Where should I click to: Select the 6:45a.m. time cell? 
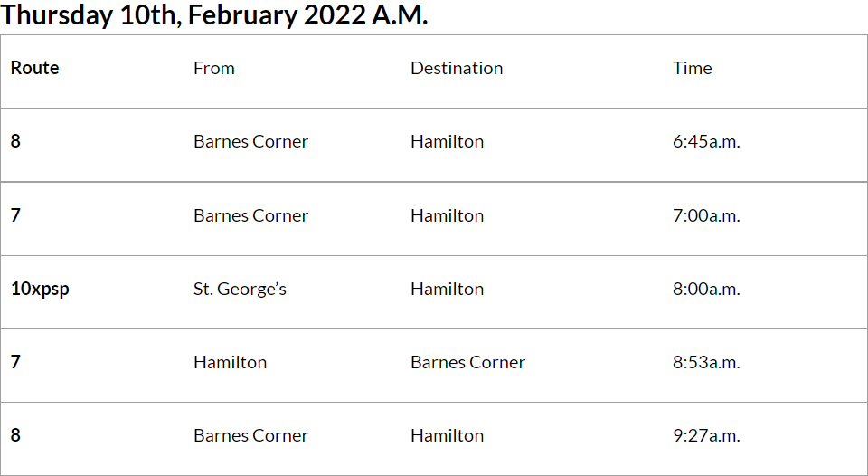(x=706, y=142)
